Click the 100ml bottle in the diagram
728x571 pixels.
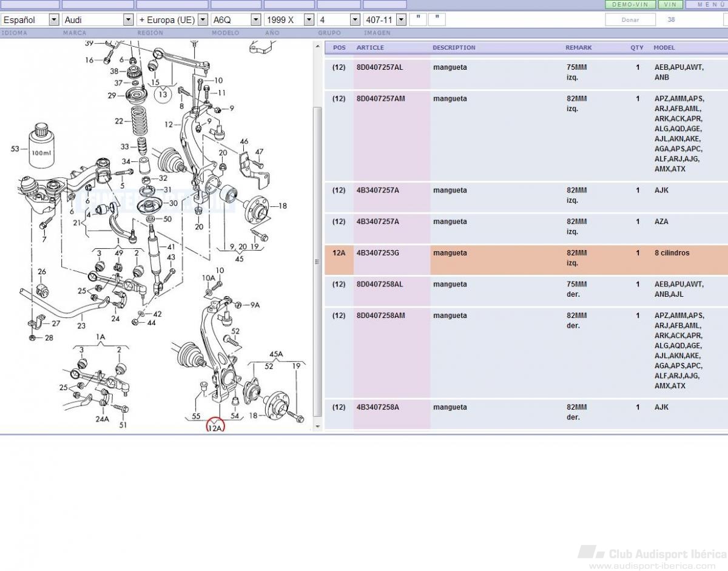point(41,145)
